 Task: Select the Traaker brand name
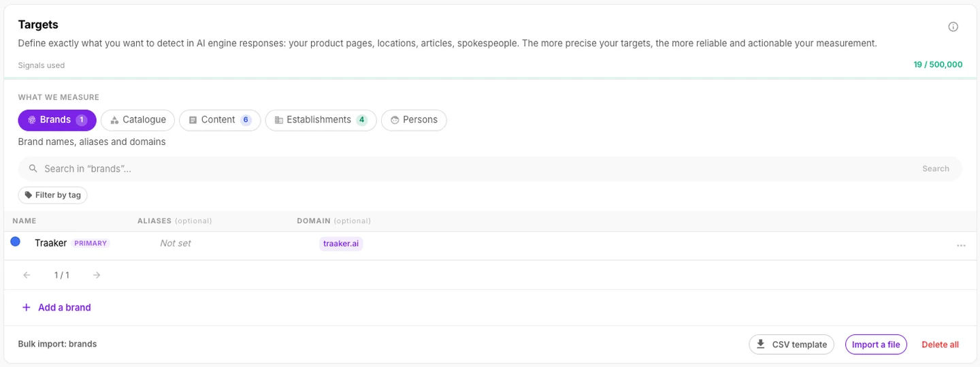click(50, 243)
